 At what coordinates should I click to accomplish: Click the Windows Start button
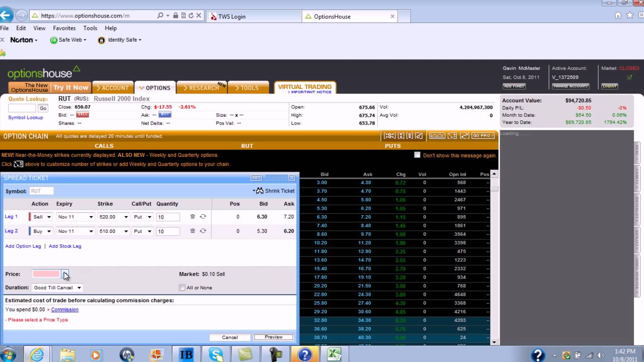click(7, 354)
